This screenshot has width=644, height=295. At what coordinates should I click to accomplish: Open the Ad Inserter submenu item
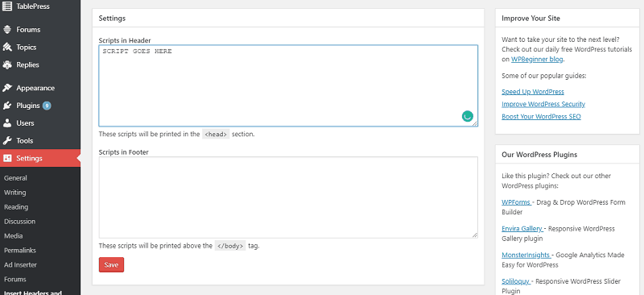coord(20,265)
